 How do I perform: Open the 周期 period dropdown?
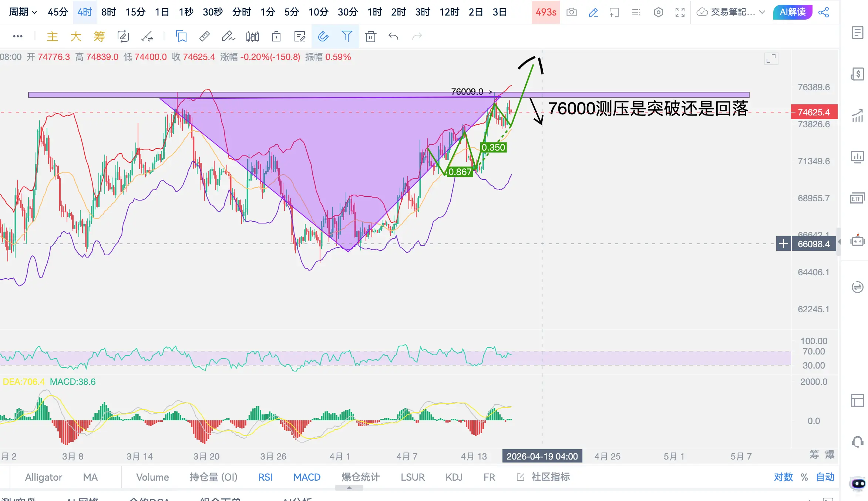click(x=23, y=12)
